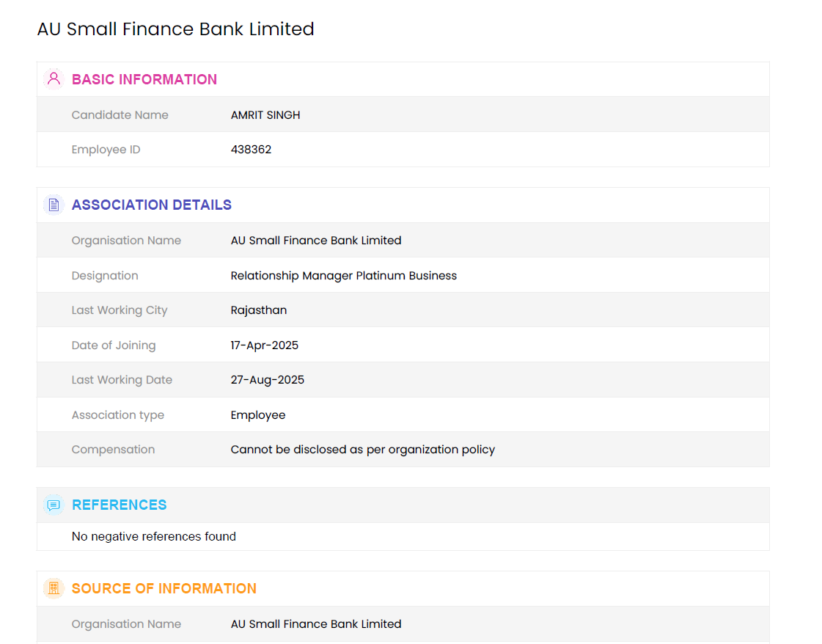This screenshot has width=822, height=644.
Task: Click the building icon beside Source of Information
Action: pos(54,588)
